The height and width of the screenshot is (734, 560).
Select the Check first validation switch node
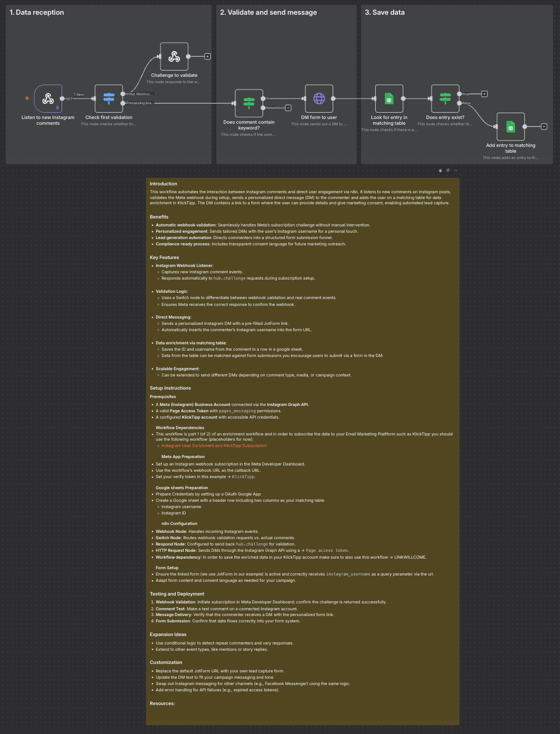tap(109, 98)
